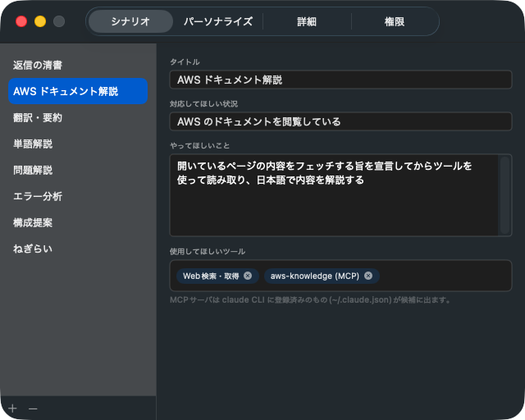The width and height of the screenshot is (525, 420).
Task: Select the AWS ドキュメント解説 scenario
Action: [78, 91]
